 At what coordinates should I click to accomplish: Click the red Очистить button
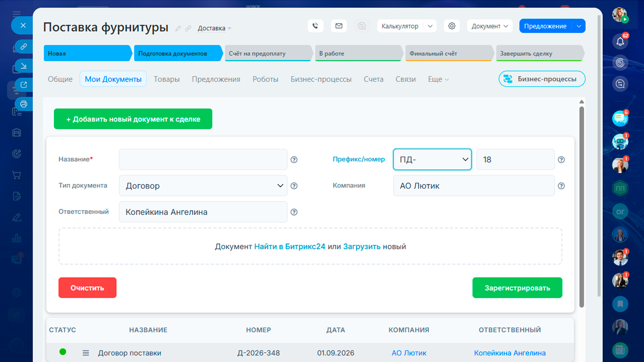pos(88,288)
